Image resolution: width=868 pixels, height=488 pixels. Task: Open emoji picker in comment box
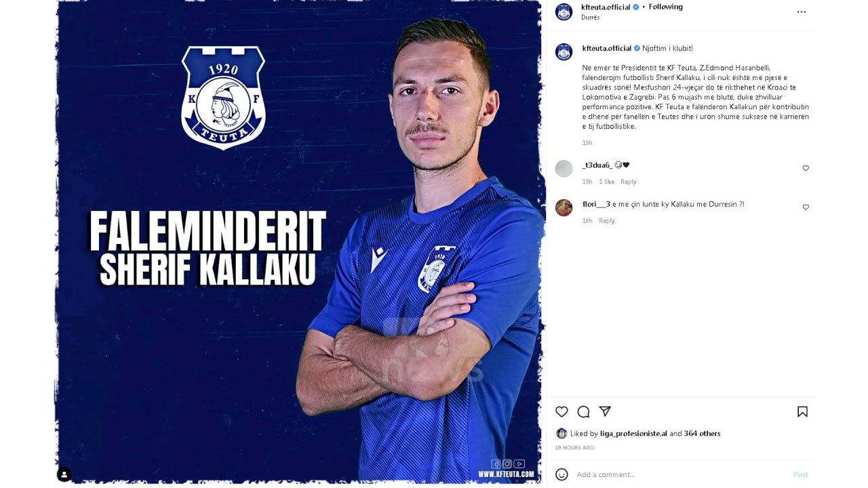pyautogui.click(x=561, y=474)
